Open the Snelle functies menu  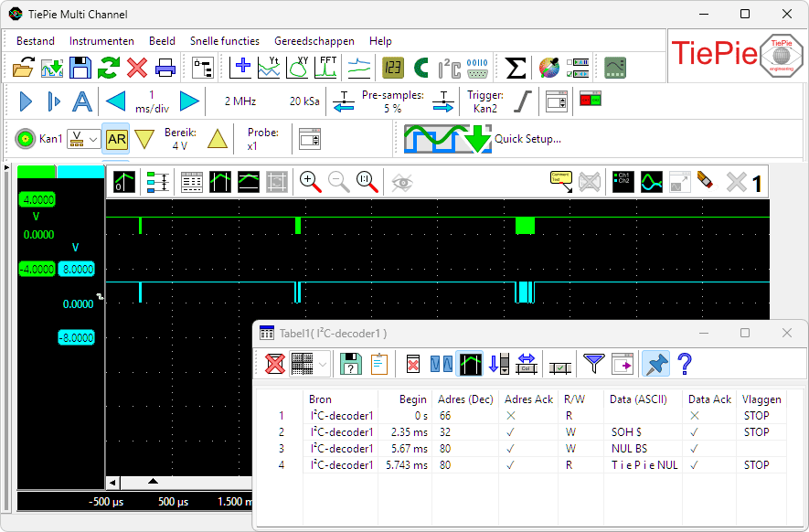pyautogui.click(x=225, y=41)
